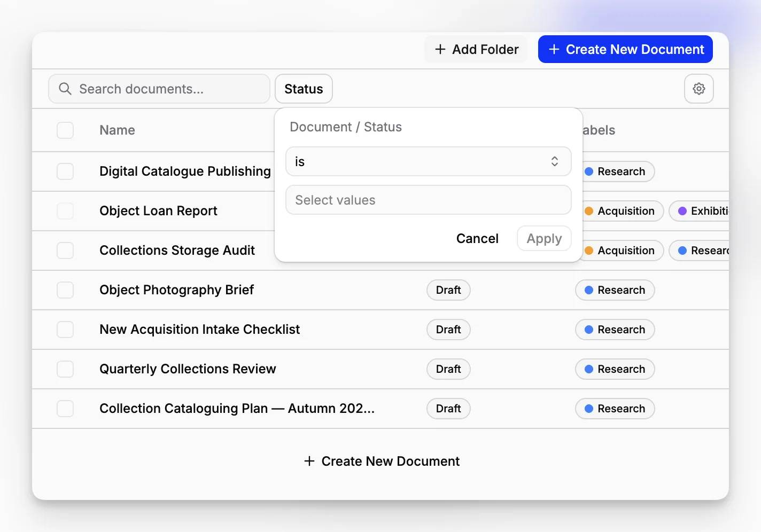Click the Add Folder button
The image size is (761, 532).
pos(476,49)
